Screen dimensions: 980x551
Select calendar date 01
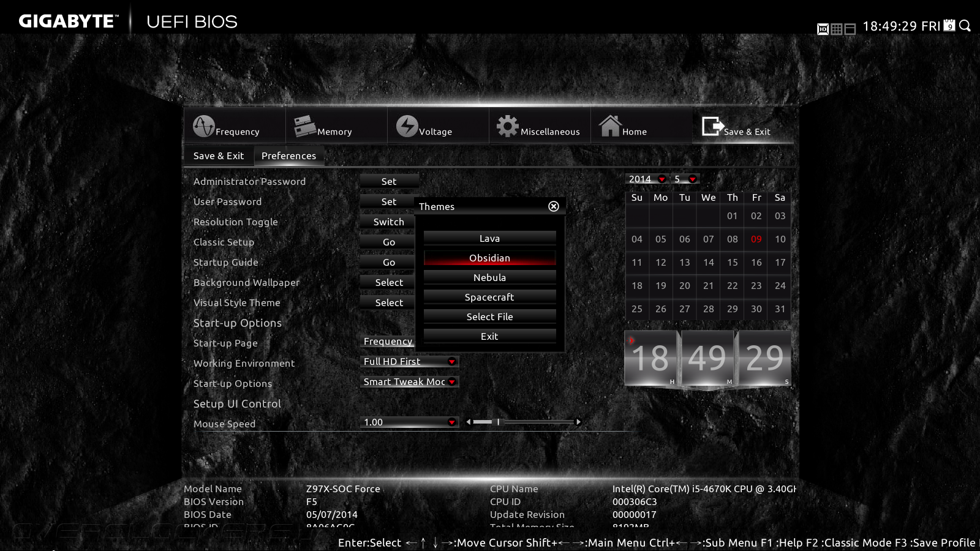pos(733,216)
